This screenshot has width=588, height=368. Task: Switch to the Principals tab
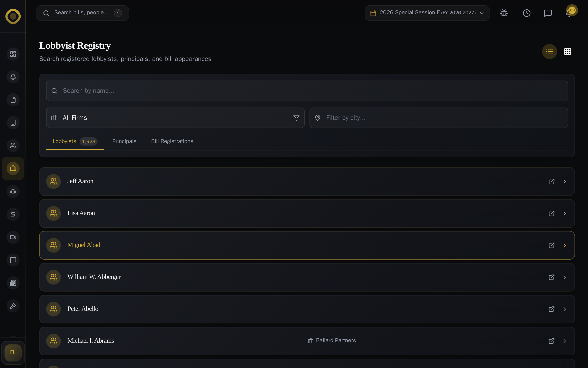pos(124,141)
